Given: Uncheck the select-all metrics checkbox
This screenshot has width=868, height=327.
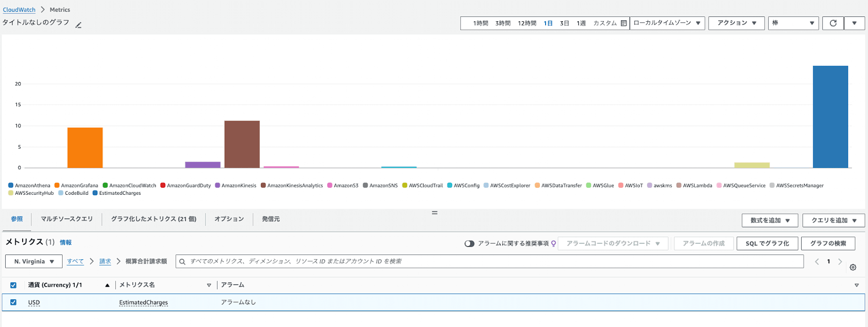Looking at the screenshot, I should (13, 285).
